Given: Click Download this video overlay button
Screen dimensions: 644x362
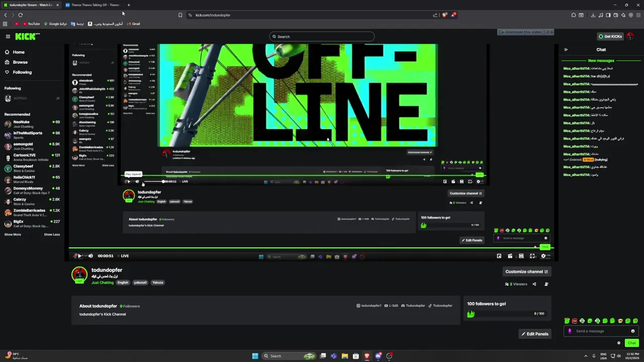Looking at the screenshot, I should pos(522,32).
